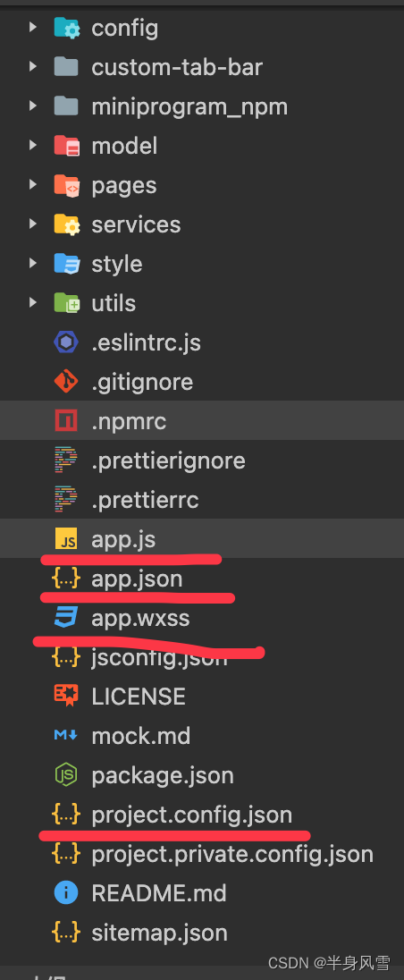Viewport: 404px width, 980px height.
Task: Expand the miniprogram_npm folder arrow
Action: pyautogui.click(x=32, y=106)
